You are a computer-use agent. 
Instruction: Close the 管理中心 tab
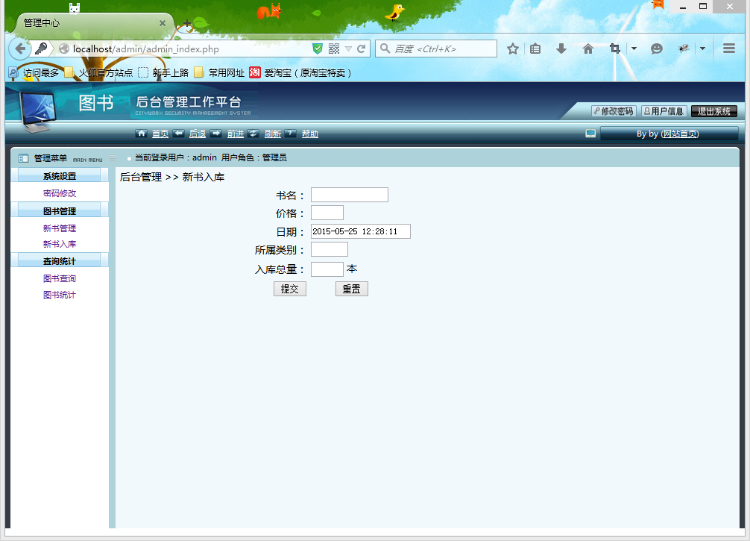coord(162,23)
